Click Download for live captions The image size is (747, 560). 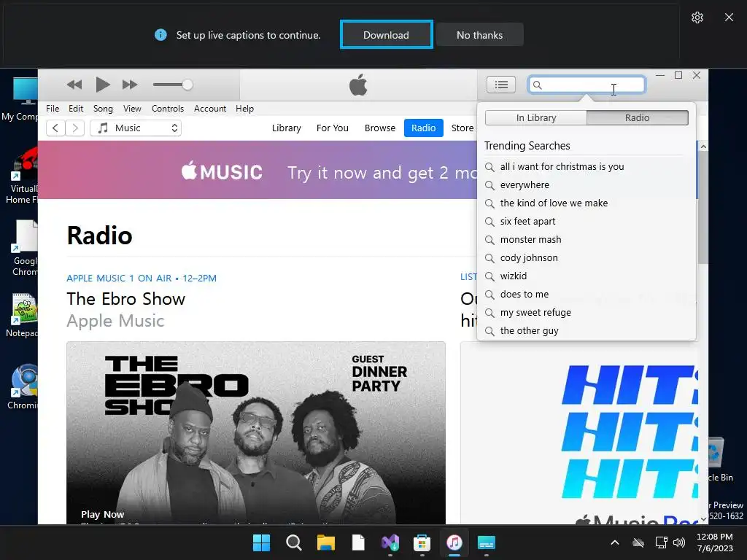click(x=387, y=35)
